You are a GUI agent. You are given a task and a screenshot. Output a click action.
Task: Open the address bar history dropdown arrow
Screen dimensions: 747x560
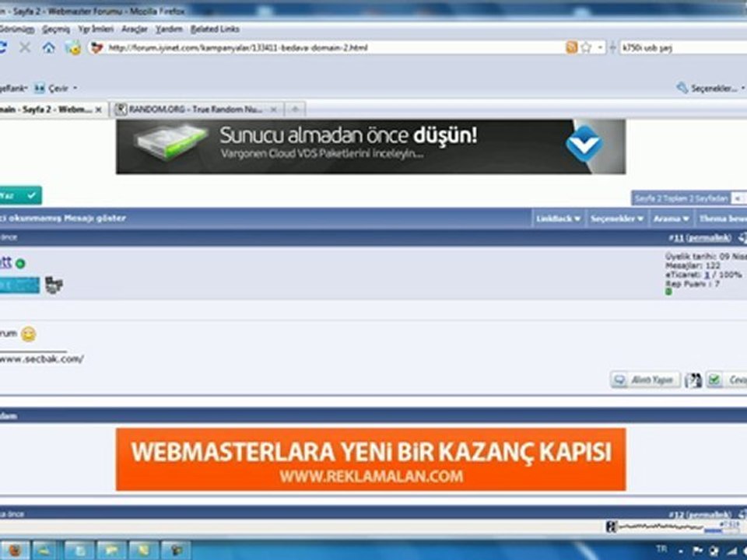(599, 47)
